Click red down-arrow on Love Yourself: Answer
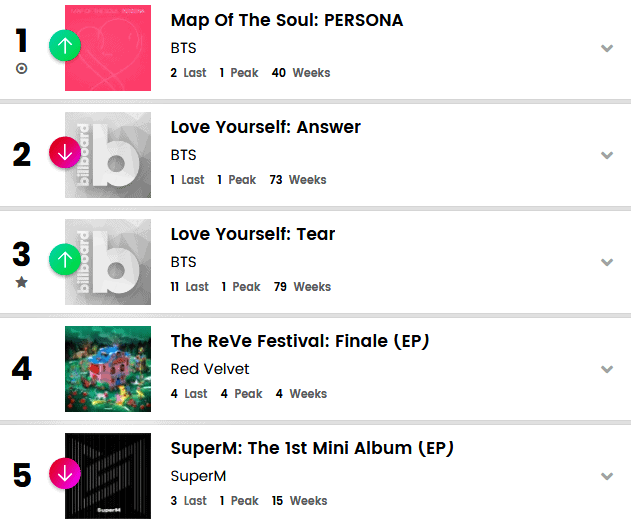Screen dimensions: 631x525 coord(64,154)
